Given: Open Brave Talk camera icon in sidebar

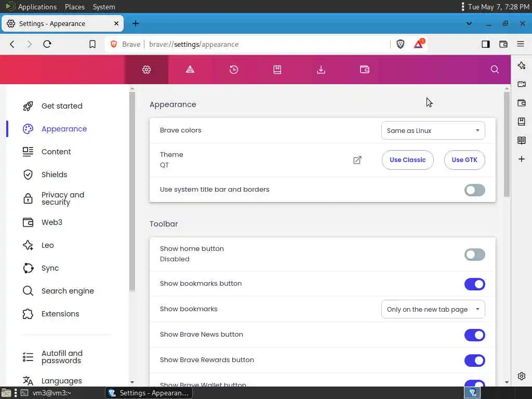Looking at the screenshot, I should [x=522, y=84].
